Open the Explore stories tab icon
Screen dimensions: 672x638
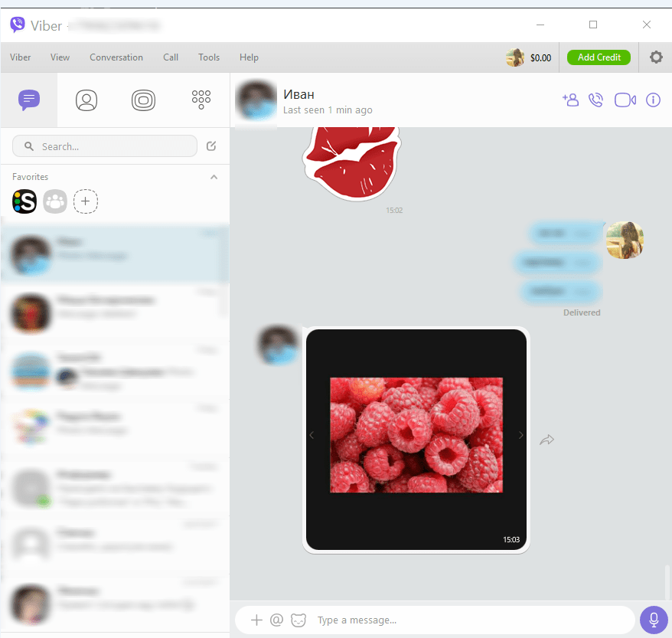[x=143, y=100]
